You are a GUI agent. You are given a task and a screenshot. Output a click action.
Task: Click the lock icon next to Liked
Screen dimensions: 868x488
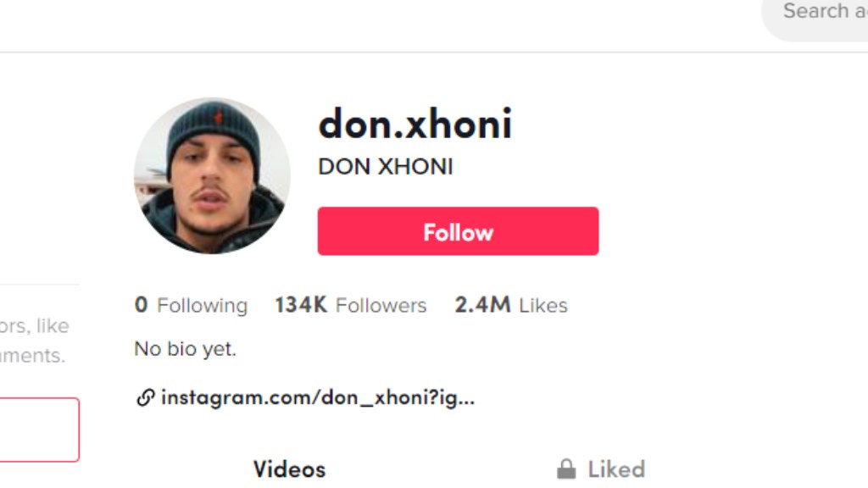point(565,469)
